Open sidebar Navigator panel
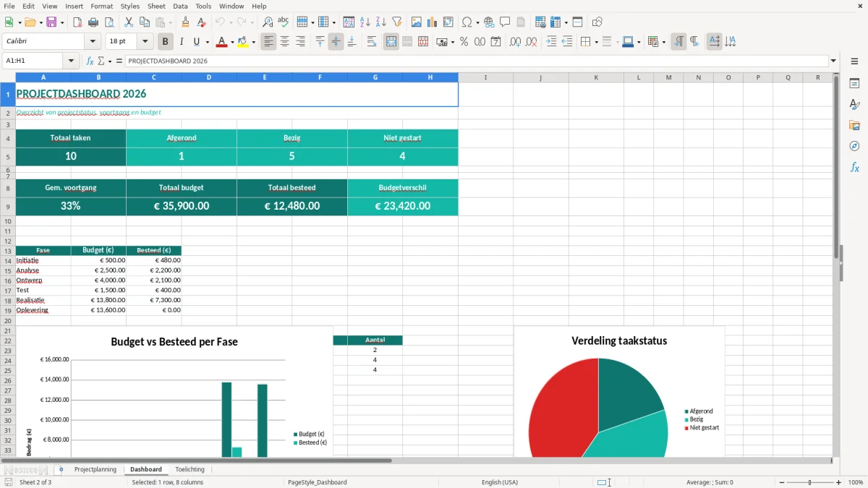Screen dimensions: 868x488 [854, 146]
